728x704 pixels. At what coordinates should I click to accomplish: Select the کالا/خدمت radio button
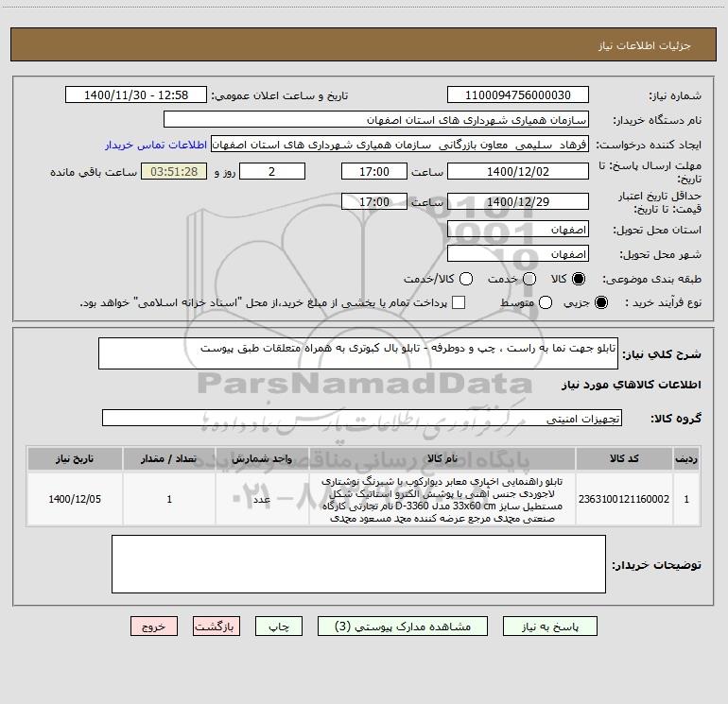point(466,279)
